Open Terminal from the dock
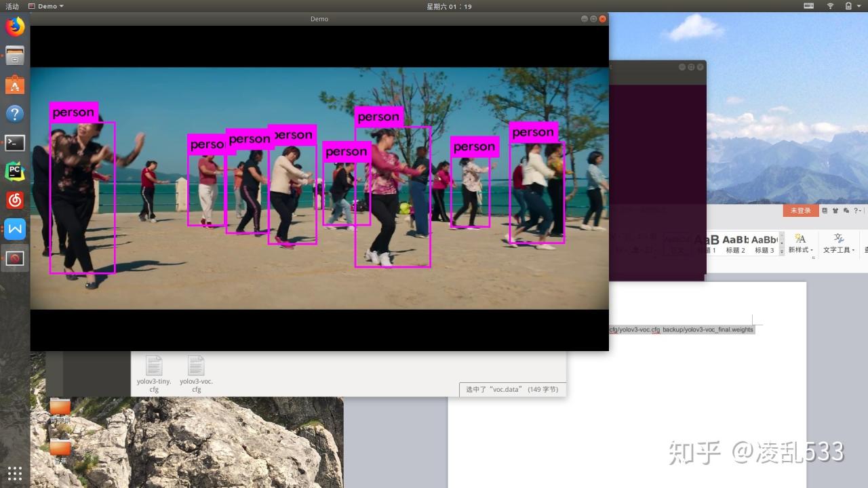This screenshot has width=868, height=488. tap(15, 142)
